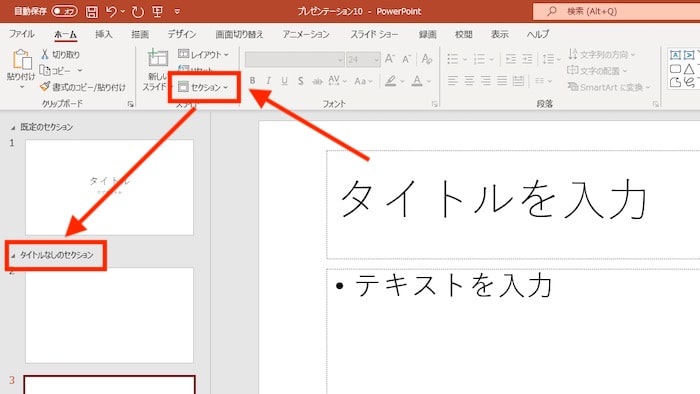Justify text alignment
Image resolution: width=700 pixels, height=394 pixels.
(502, 81)
